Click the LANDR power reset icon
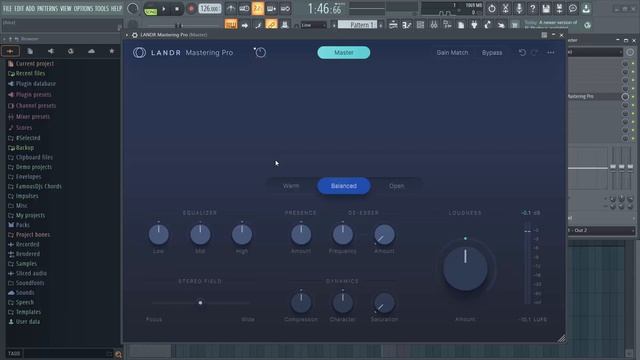Image resolution: width=640 pixels, height=360 pixels. (260, 52)
